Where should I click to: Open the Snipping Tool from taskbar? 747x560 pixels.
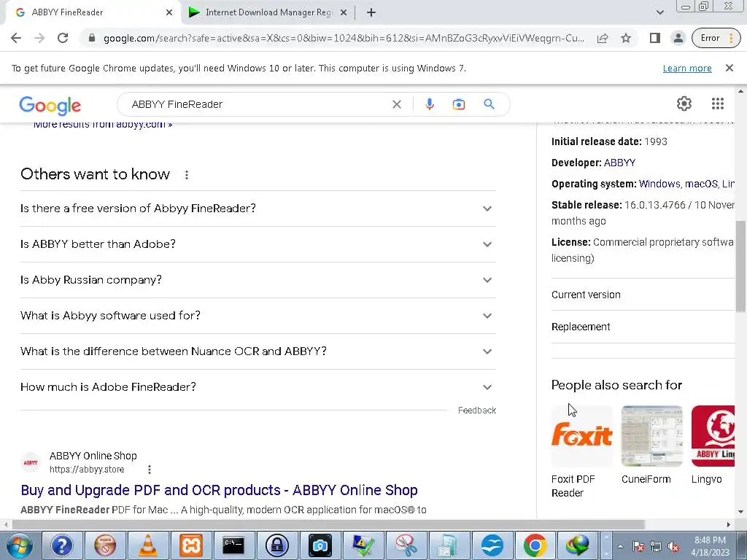(x=406, y=545)
